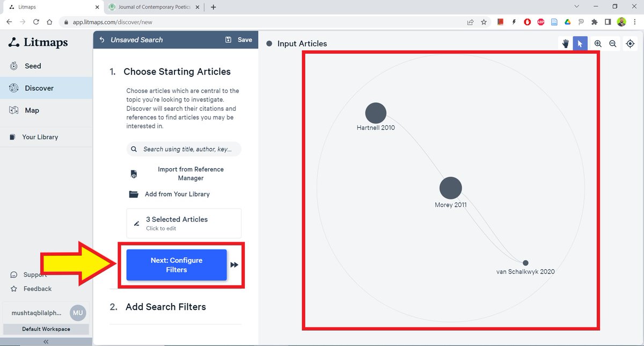This screenshot has height=346, width=644.
Task: Open the Google Drive browser extension
Action: pyautogui.click(x=567, y=21)
